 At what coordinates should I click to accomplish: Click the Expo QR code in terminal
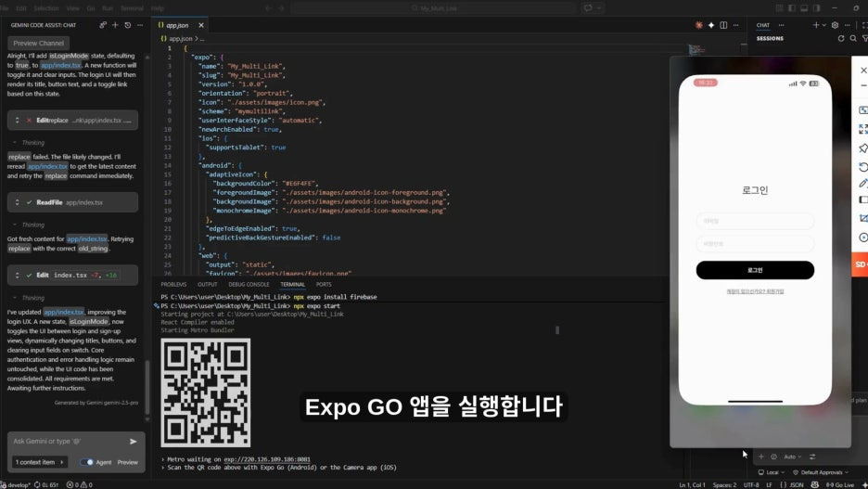[205, 392]
